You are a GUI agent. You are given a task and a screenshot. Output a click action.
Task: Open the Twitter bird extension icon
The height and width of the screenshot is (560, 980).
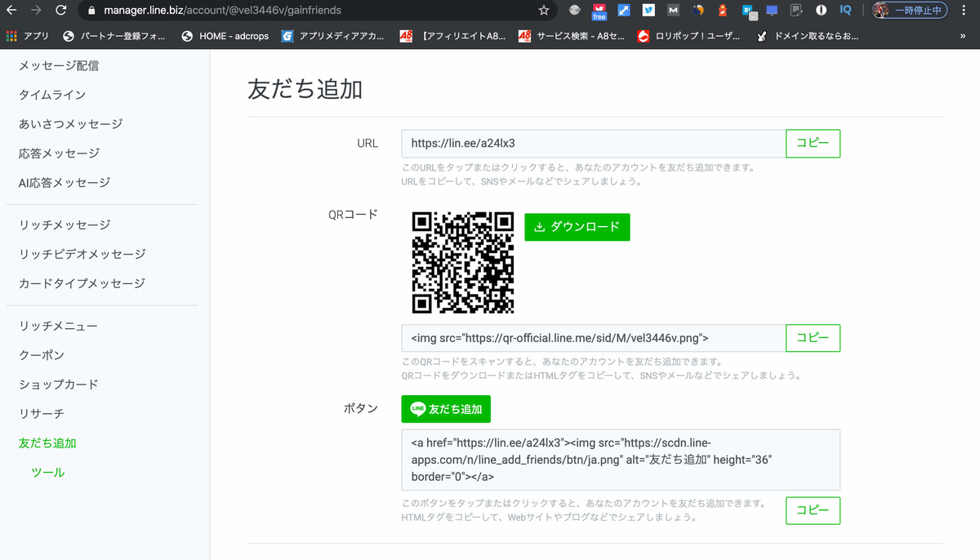pos(648,11)
